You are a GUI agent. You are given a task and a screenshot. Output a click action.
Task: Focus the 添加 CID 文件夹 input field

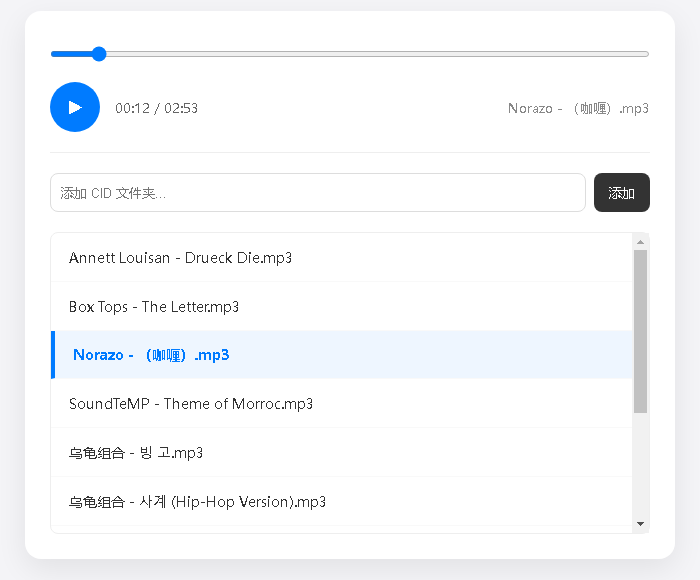(317, 193)
